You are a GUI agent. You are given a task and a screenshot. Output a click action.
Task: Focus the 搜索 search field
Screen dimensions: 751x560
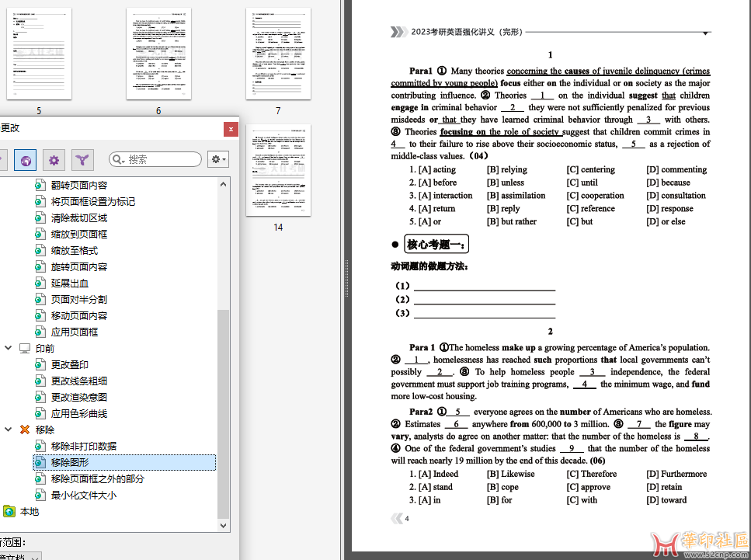click(155, 159)
